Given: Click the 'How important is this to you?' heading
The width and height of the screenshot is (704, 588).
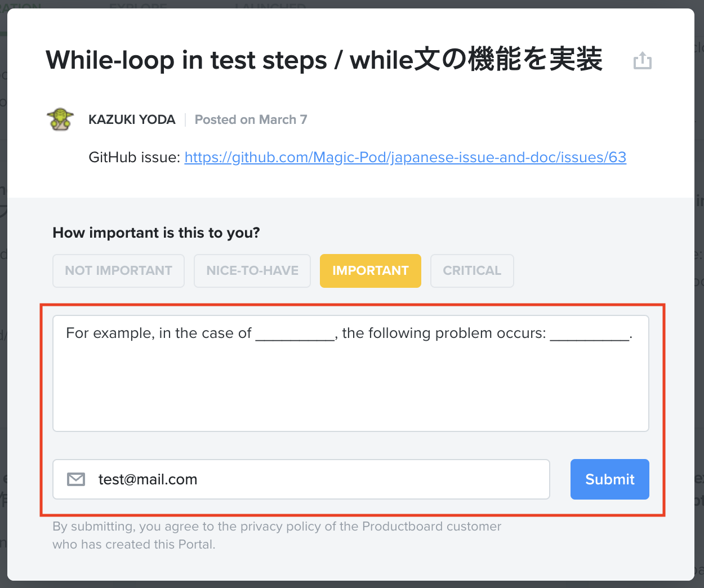Looking at the screenshot, I should click(x=156, y=233).
